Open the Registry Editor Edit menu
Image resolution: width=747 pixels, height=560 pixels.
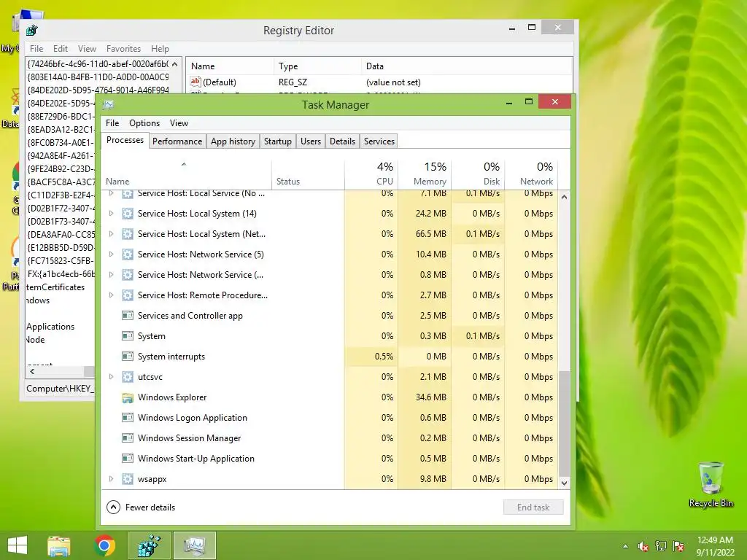(61, 49)
